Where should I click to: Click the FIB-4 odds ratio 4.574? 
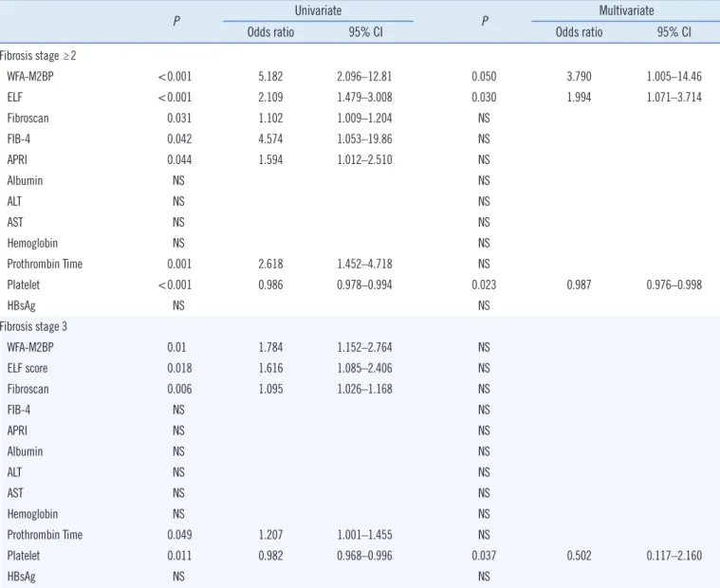(270, 138)
